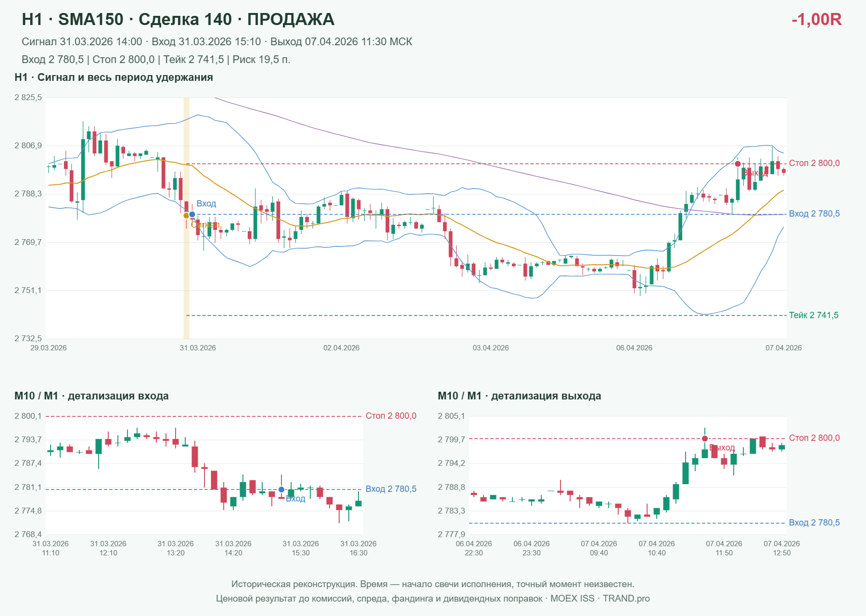Click the 'Стоп 2 800,0' label in entry detail chart
Screen dimensions: 866x616
point(391,416)
